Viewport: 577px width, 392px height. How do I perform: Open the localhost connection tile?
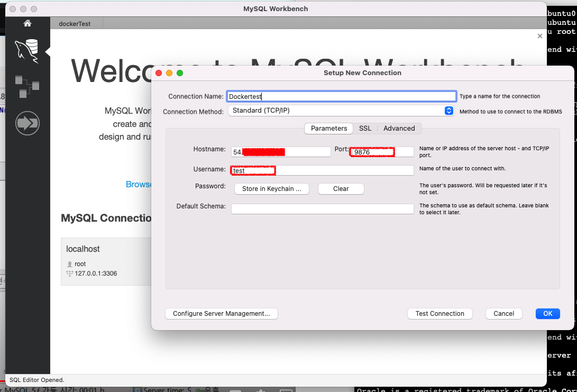106,261
